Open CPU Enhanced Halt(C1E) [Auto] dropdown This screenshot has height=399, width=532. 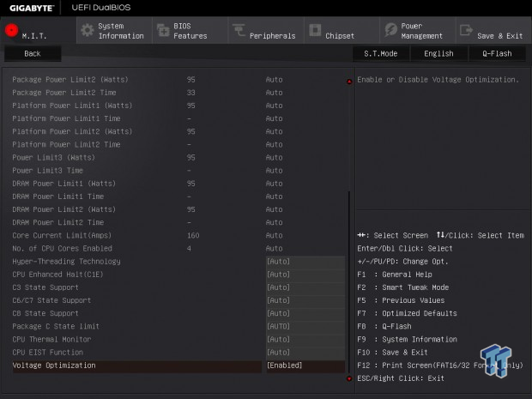305,275
